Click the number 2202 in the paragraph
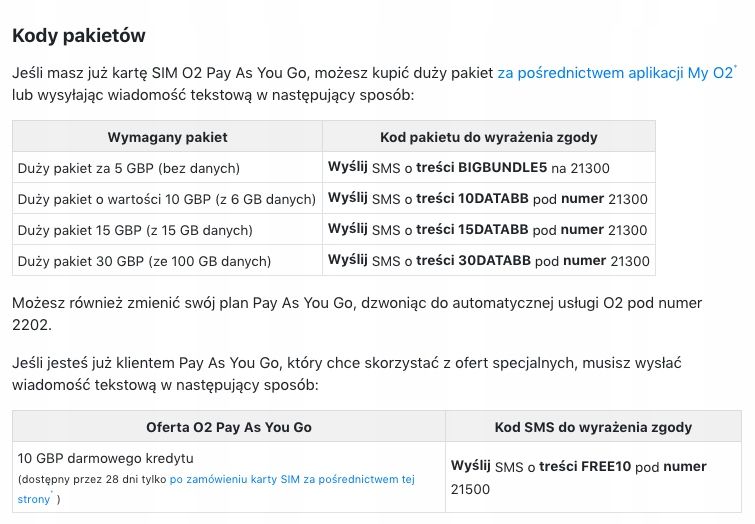This screenshot has width=755, height=524. [x=30, y=325]
